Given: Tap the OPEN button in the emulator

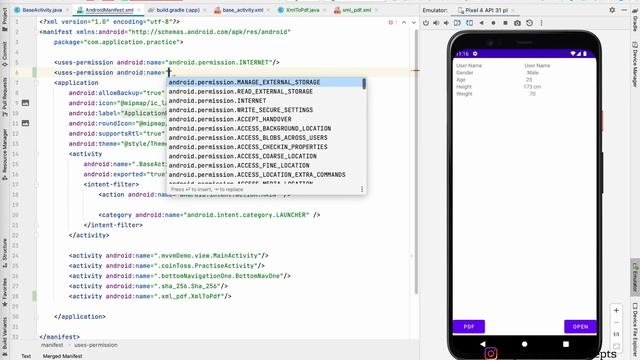Looking at the screenshot, I should click(x=580, y=327).
